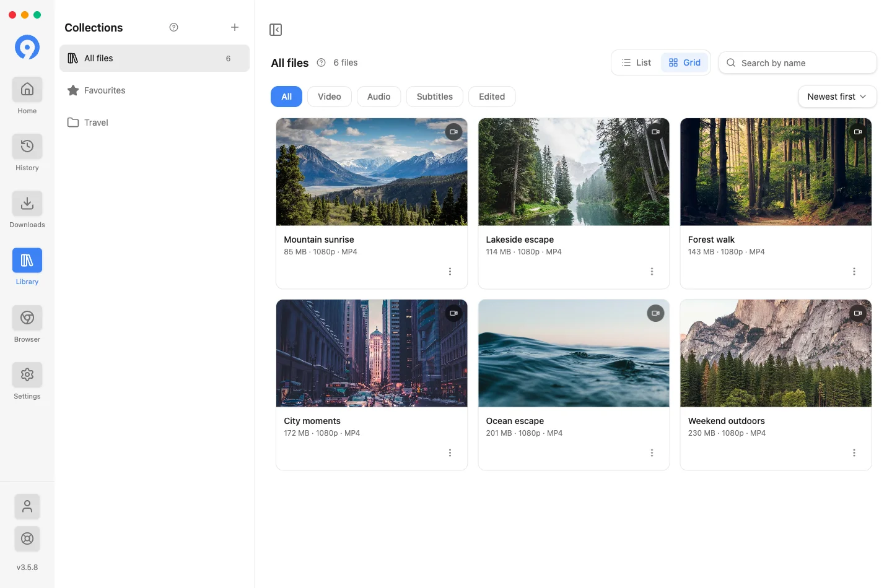Filter files by Subtitles
Screen dimensions: 892x588
pos(435,97)
